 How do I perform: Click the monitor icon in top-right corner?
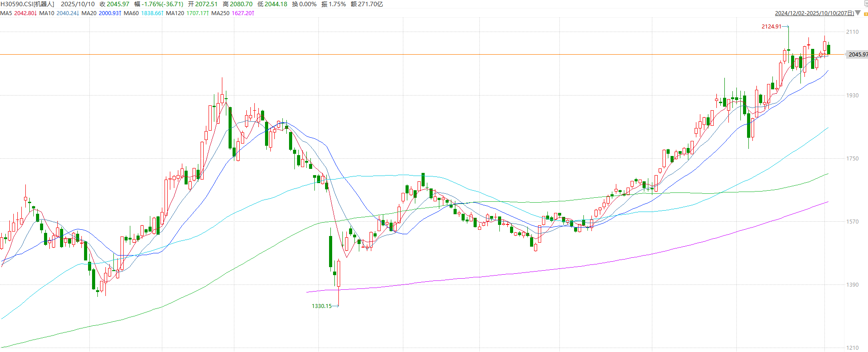click(x=865, y=4)
